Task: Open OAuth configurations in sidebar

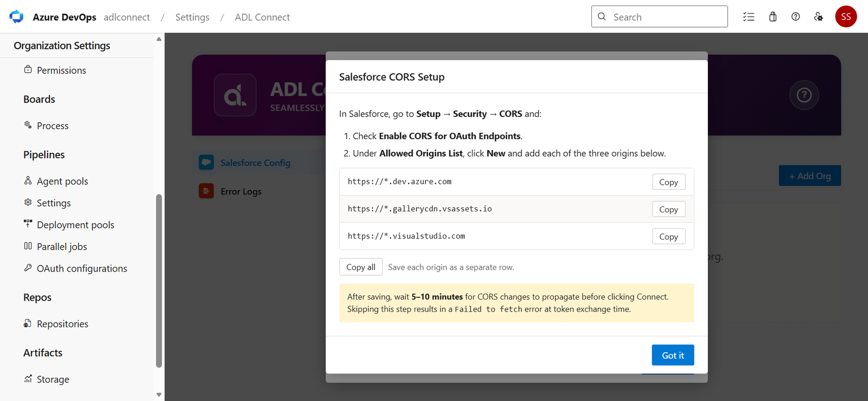Action: click(82, 268)
